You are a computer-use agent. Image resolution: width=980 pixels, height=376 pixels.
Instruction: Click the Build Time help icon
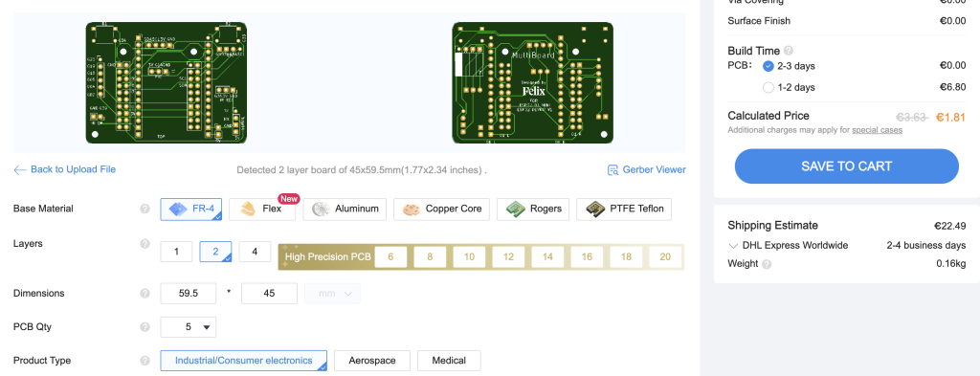pos(789,52)
